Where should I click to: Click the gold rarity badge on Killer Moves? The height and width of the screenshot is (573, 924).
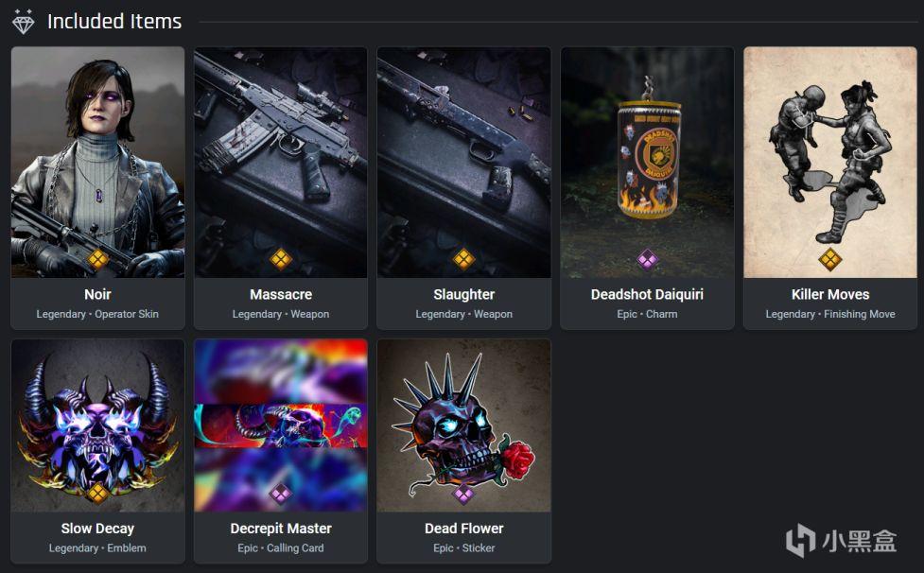(x=829, y=258)
